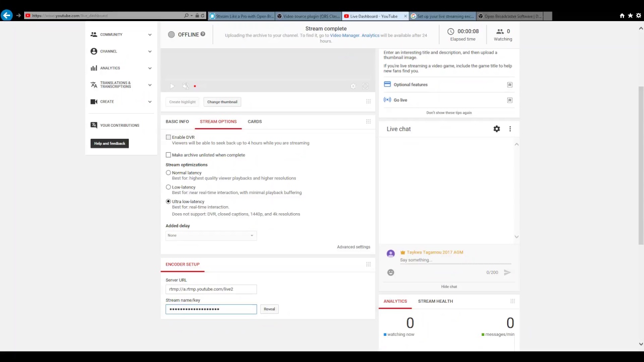644x362 pixels.
Task: Enable the DVR checkbox
Action: (168, 137)
